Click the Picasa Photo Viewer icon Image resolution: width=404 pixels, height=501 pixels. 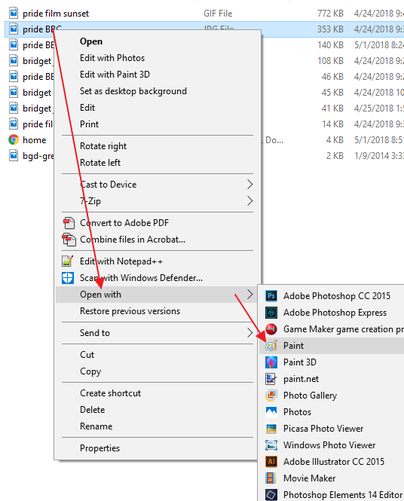pos(271,429)
